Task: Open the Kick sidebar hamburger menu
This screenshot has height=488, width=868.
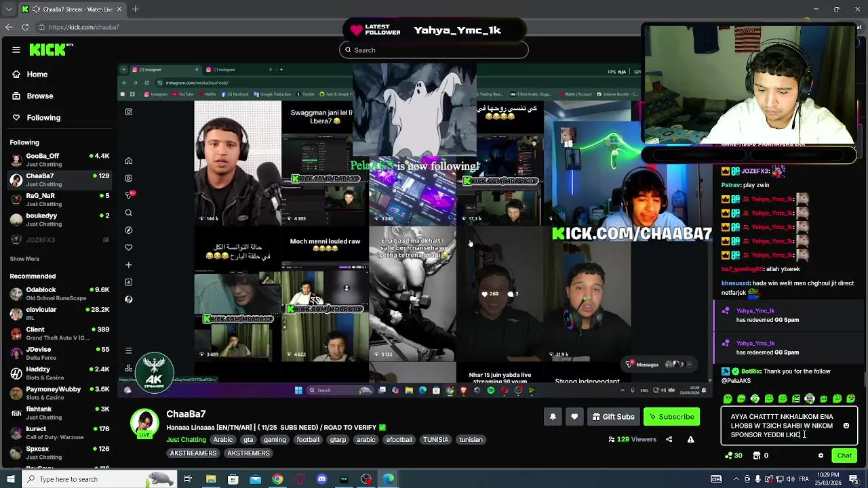Action: (x=16, y=49)
